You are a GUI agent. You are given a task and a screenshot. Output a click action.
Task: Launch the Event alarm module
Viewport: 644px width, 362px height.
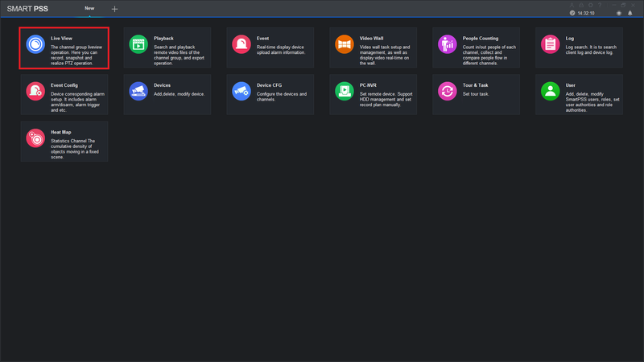270,47
